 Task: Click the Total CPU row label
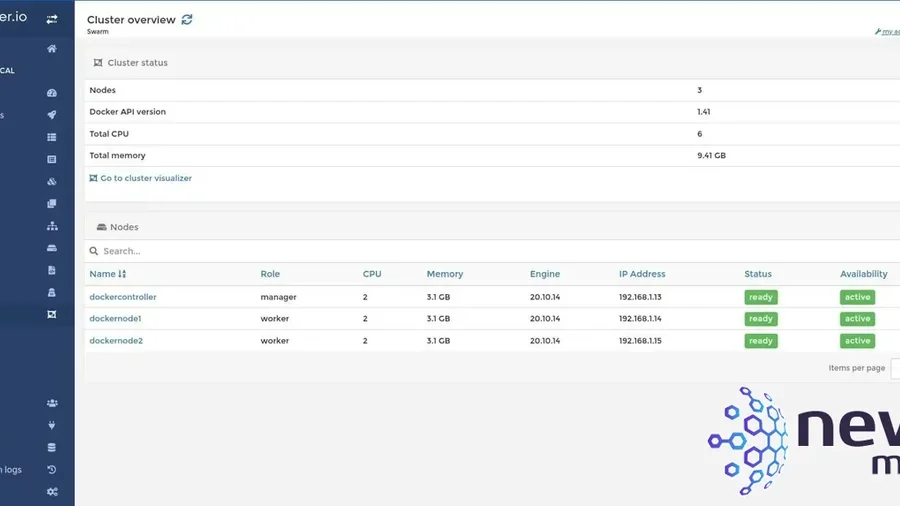point(109,134)
